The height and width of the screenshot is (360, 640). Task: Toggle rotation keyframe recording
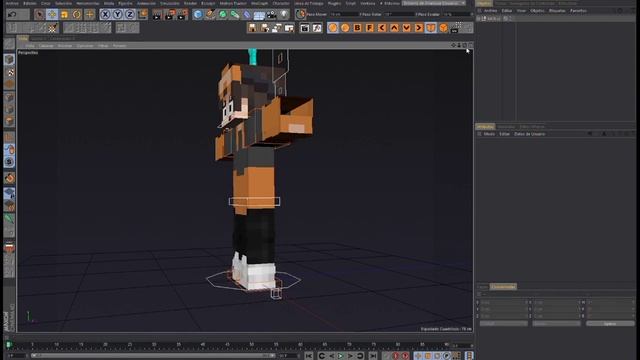[437, 356]
